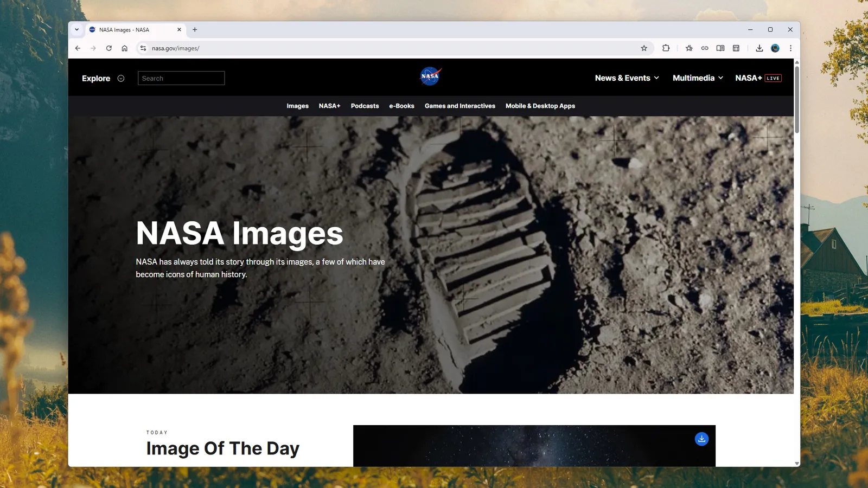868x488 pixels.
Task: Bookmark this page with star icon
Action: [x=644, y=48]
